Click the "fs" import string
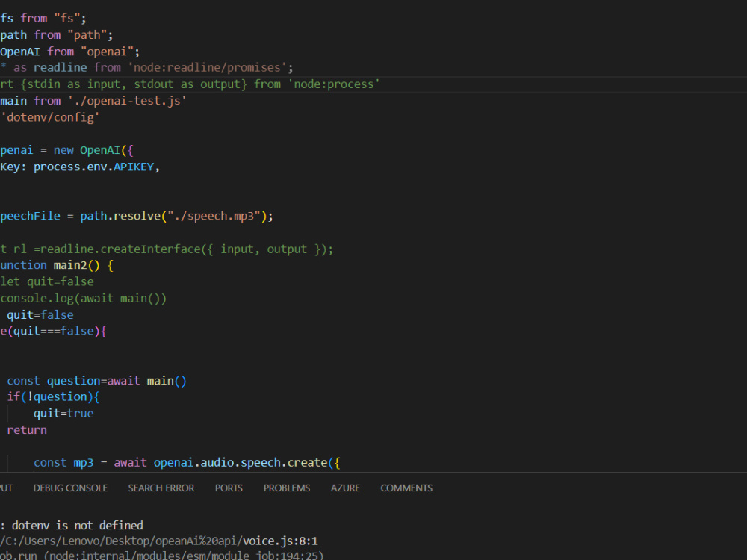 tap(66, 19)
